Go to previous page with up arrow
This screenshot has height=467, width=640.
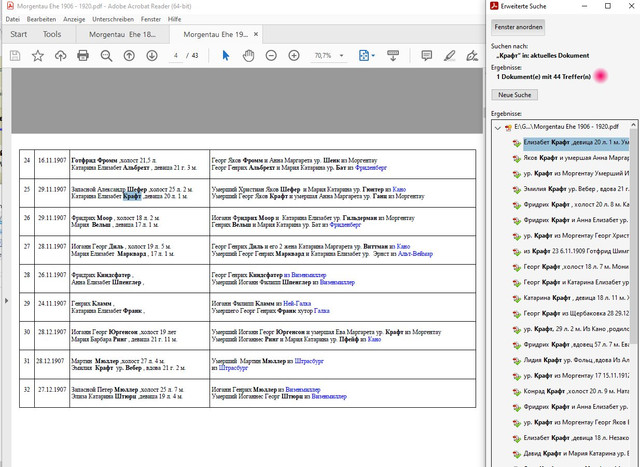click(129, 56)
